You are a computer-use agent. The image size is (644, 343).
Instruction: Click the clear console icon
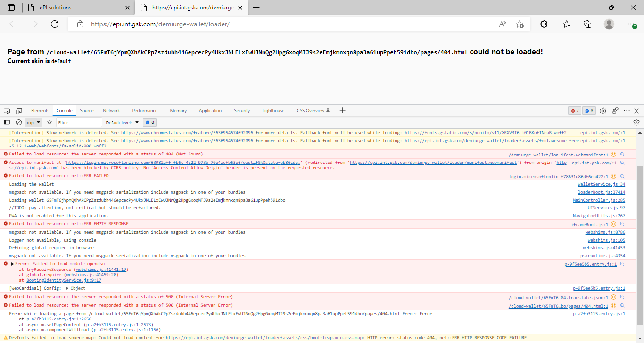pyautogui.click(x=19, y=122)
